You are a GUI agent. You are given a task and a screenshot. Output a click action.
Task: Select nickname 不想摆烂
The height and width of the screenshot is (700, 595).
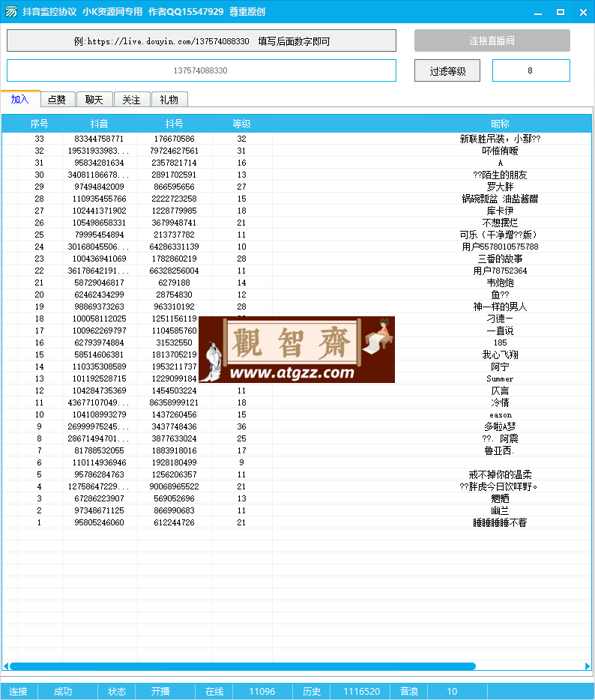[500, 223]
